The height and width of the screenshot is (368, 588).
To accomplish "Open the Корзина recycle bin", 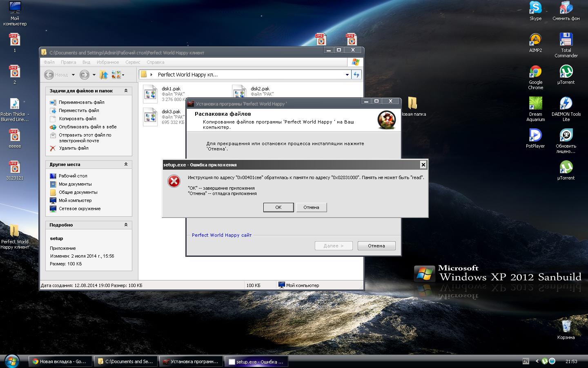I will coord(566,327).
